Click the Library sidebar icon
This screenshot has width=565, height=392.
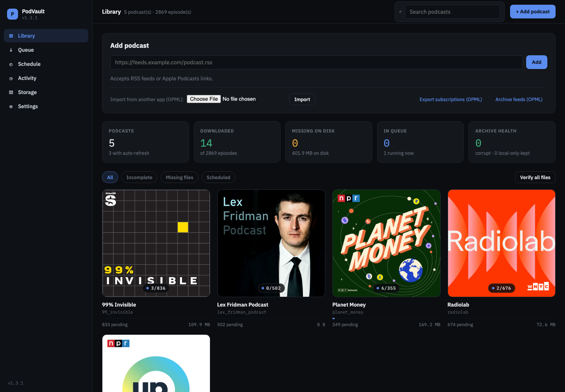pos(11,36)
